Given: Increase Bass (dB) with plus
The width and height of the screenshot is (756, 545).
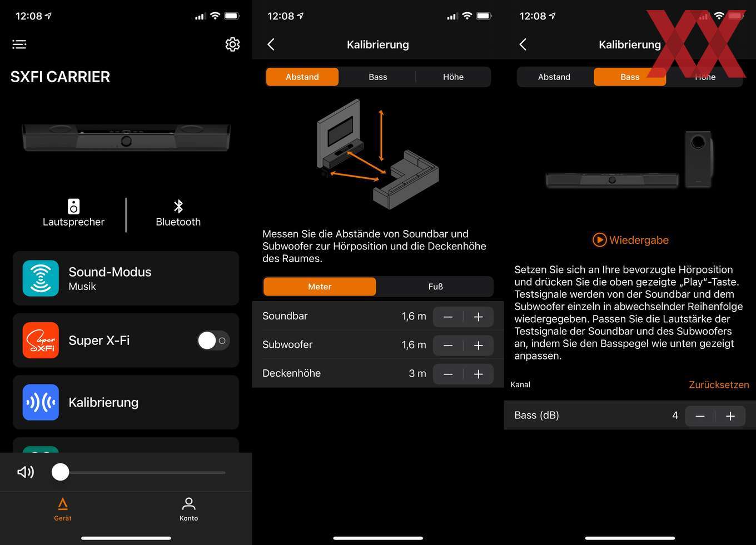Looking at the screenshot, I should [x=730, y=416].
